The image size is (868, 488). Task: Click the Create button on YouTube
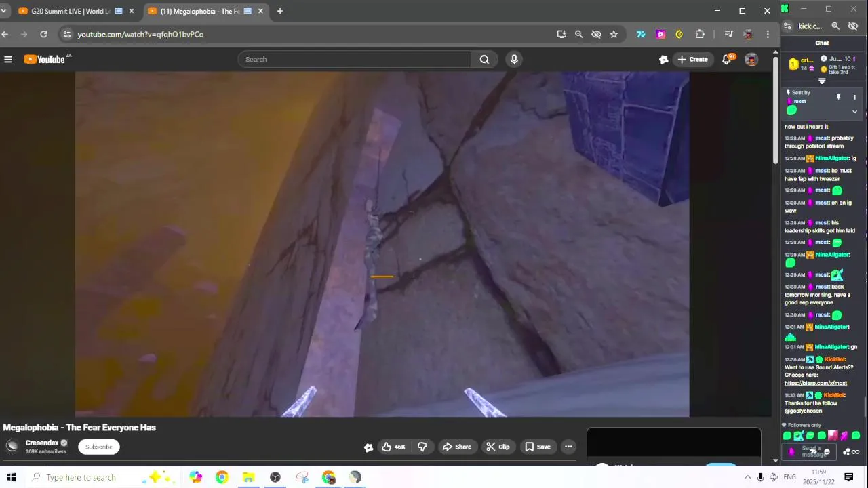pyautogui.click(x=692, y=60)
